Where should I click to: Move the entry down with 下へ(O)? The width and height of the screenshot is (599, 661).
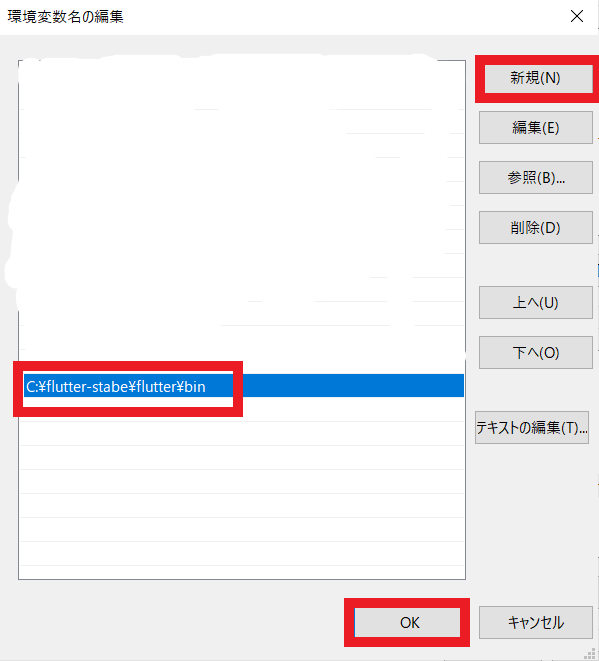click(536, 352)
